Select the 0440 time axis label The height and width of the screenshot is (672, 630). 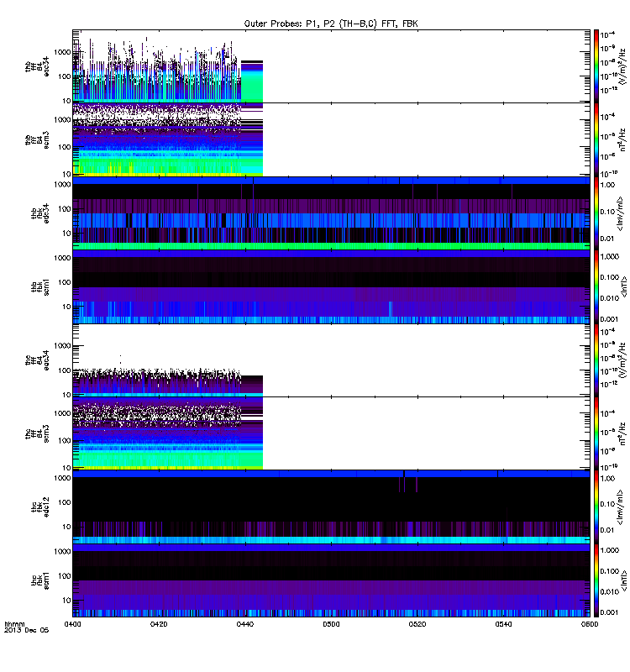pyautogui.click(x=245, y=624)
